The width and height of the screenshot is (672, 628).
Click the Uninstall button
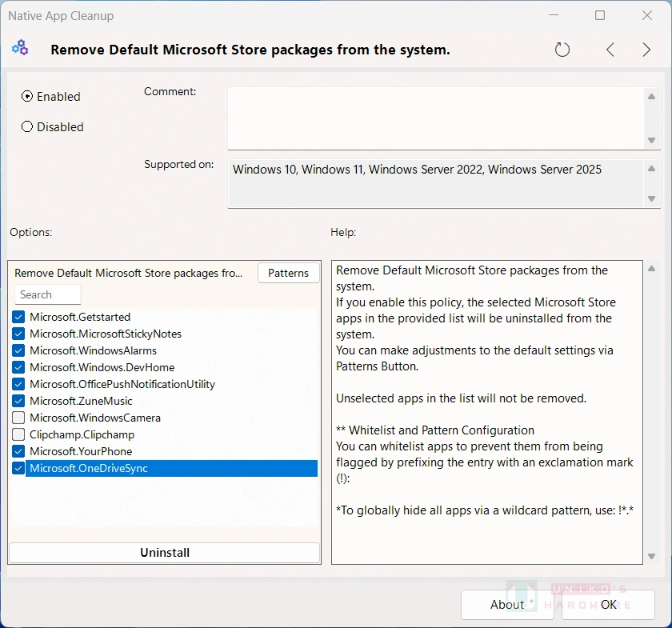165,553
